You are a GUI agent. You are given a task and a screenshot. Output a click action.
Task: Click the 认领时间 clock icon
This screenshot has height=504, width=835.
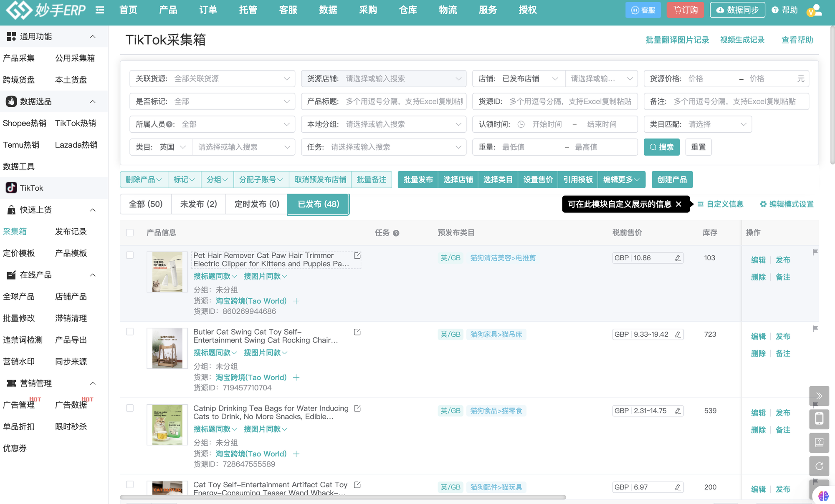(521, 124)
